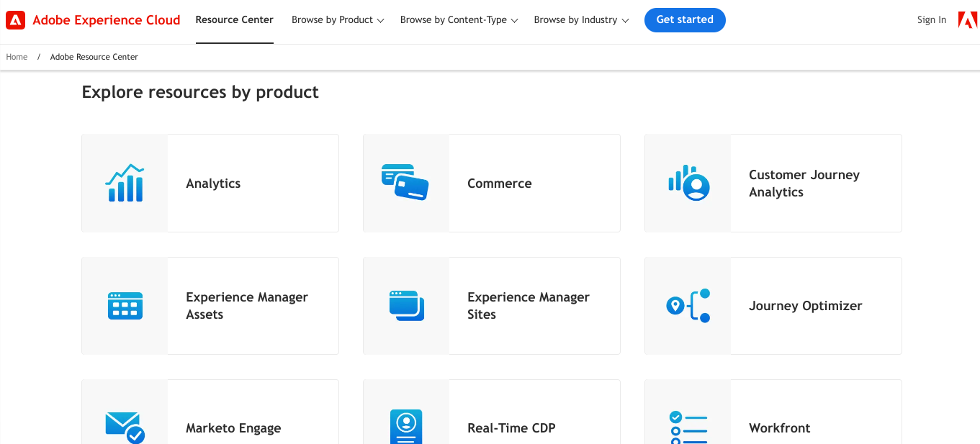
Task: Click the Real-Time CDP profile icon
Action: (406, 427)
